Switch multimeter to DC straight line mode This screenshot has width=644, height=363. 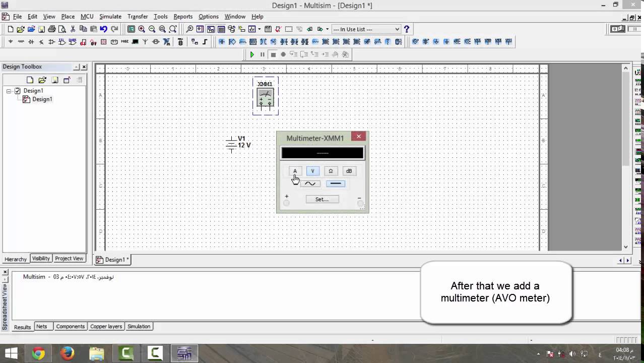pos(336,184)
